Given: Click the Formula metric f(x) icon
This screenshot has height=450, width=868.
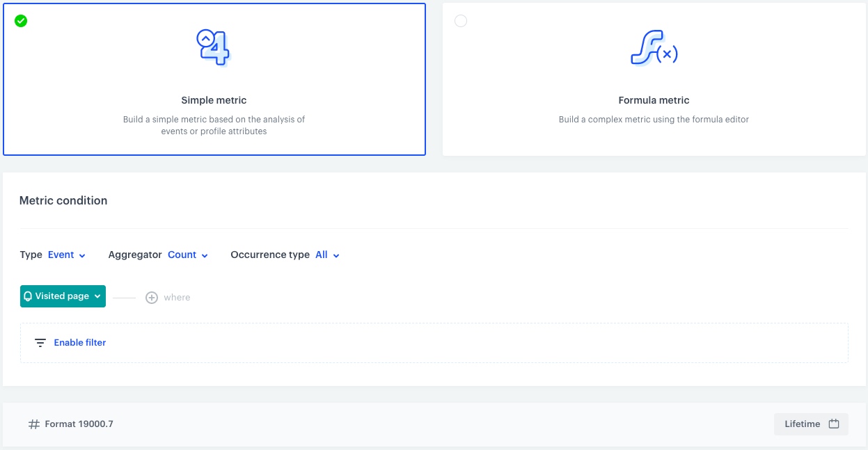Looking at the screenshot, I should (x=653, y=47).
